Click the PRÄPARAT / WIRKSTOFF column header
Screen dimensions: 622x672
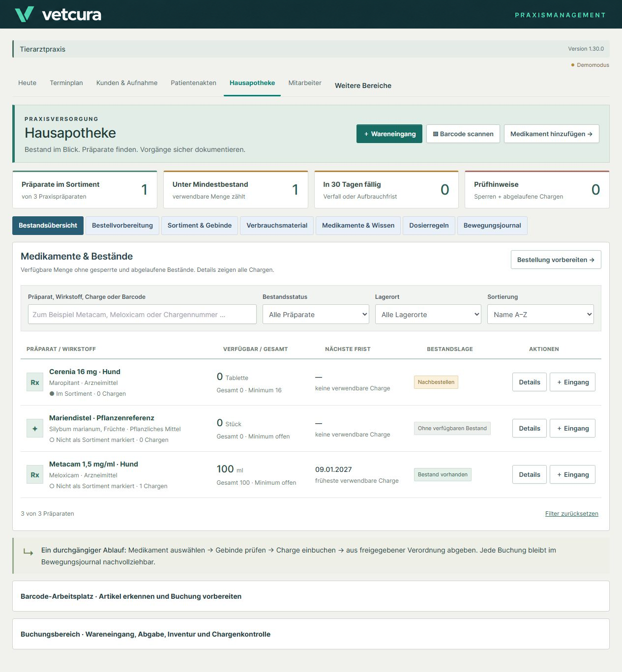pos(61,349)
